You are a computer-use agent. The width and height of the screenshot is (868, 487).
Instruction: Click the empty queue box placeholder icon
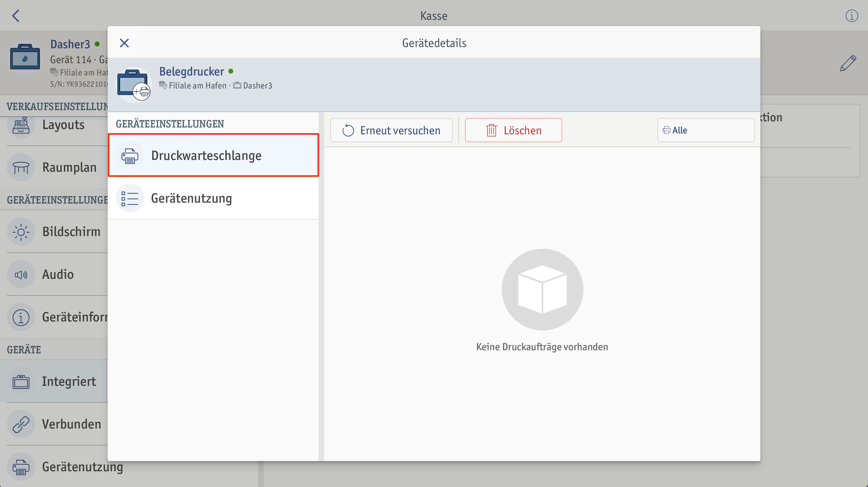(542, 290)
